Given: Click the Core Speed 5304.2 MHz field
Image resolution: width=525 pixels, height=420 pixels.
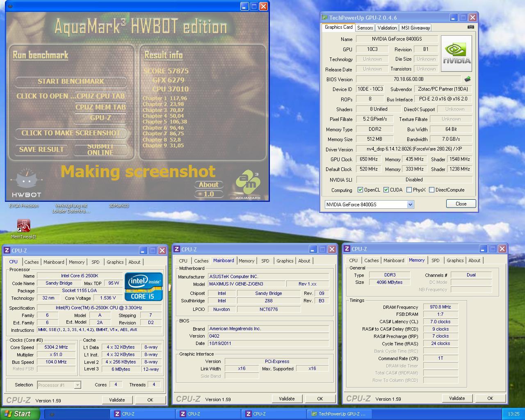Looking at the screenshot, I should (56, 347).
